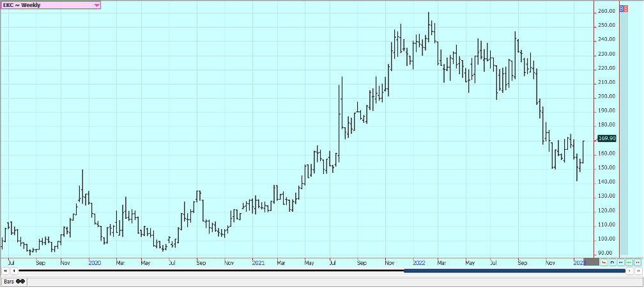Viewport: 644px width, 288px height.
Task: Click the red step-line icon button
Action: click(x=604, y=262)
